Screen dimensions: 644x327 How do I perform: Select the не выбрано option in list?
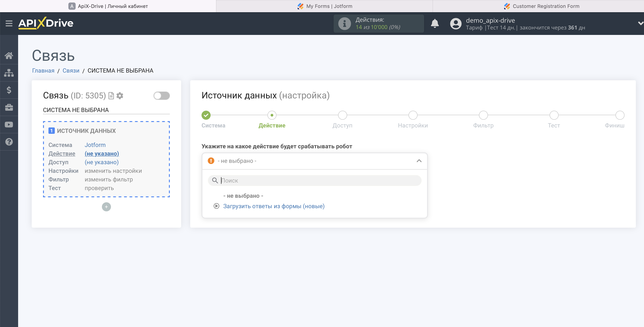point(243,196)
